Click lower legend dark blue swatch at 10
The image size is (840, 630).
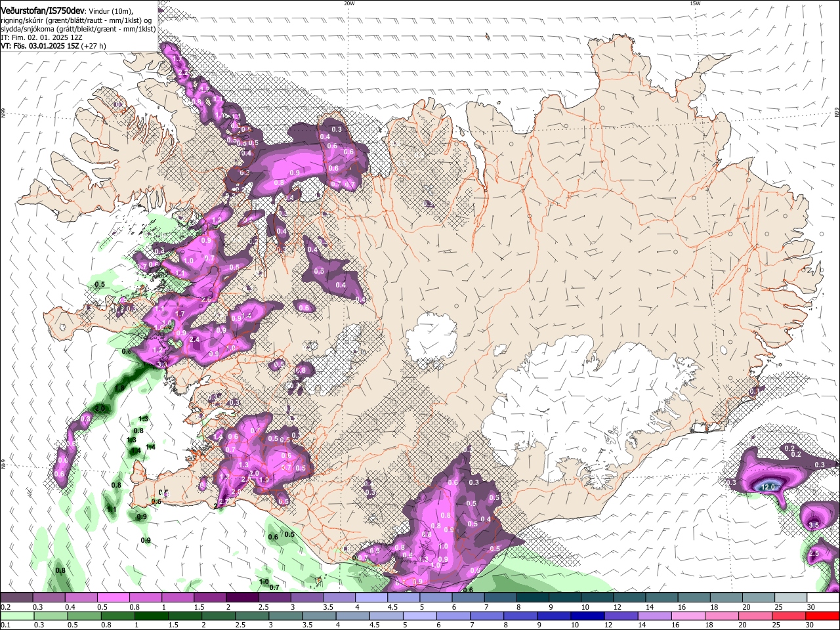[588, 616]
